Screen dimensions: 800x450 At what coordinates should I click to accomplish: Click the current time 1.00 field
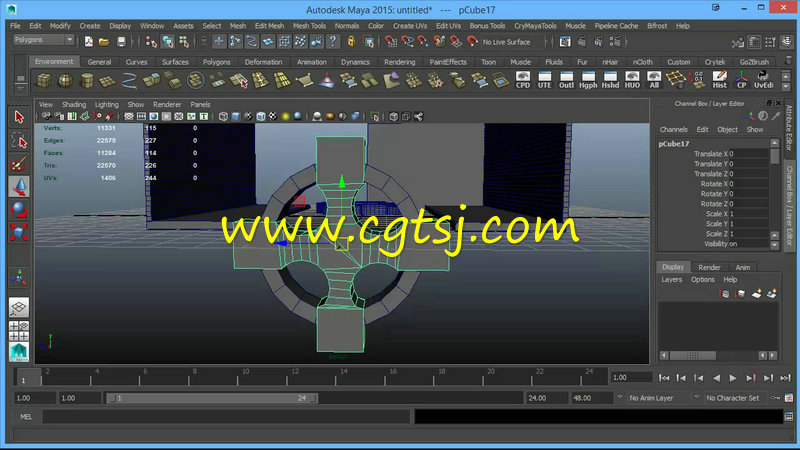pyautogui.click(x=631, y=378)
